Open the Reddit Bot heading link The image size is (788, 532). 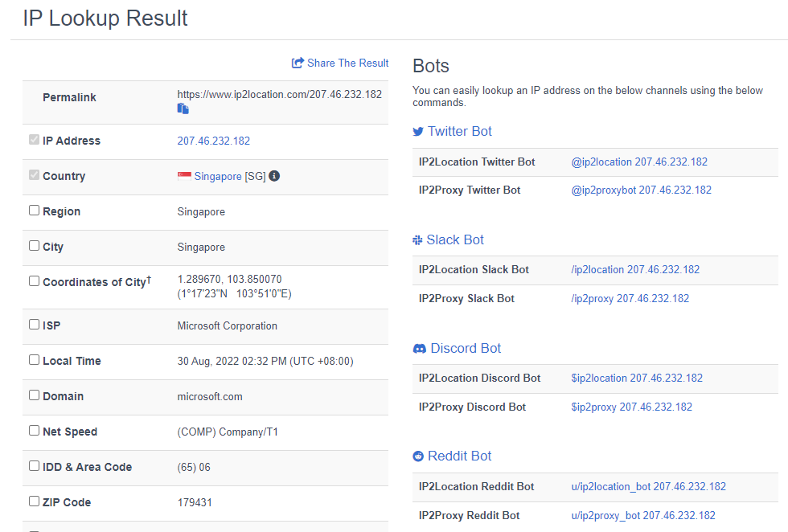coord(459,456)
